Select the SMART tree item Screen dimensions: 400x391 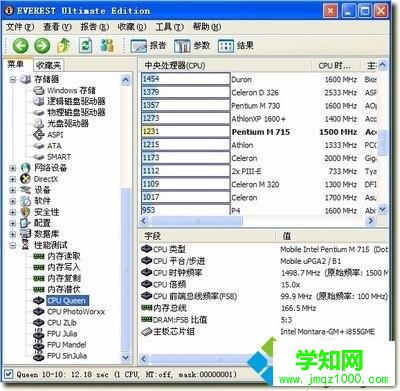[52, 157]
